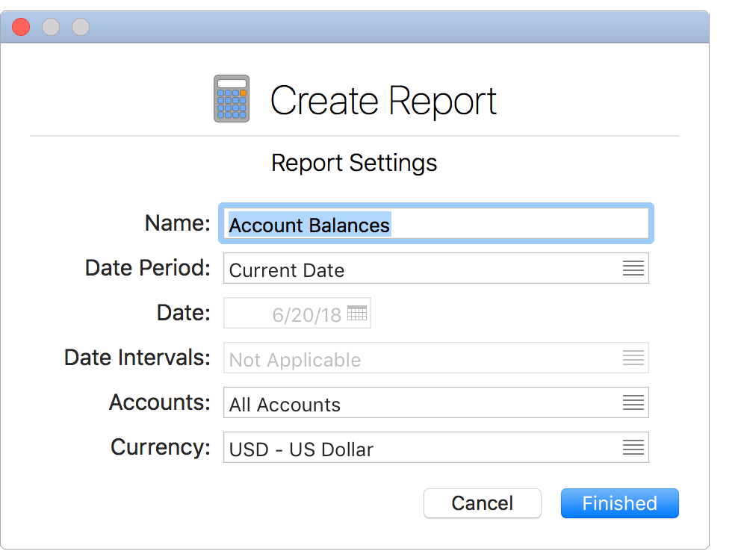Click the Cancel button

[x=482, y=503]
